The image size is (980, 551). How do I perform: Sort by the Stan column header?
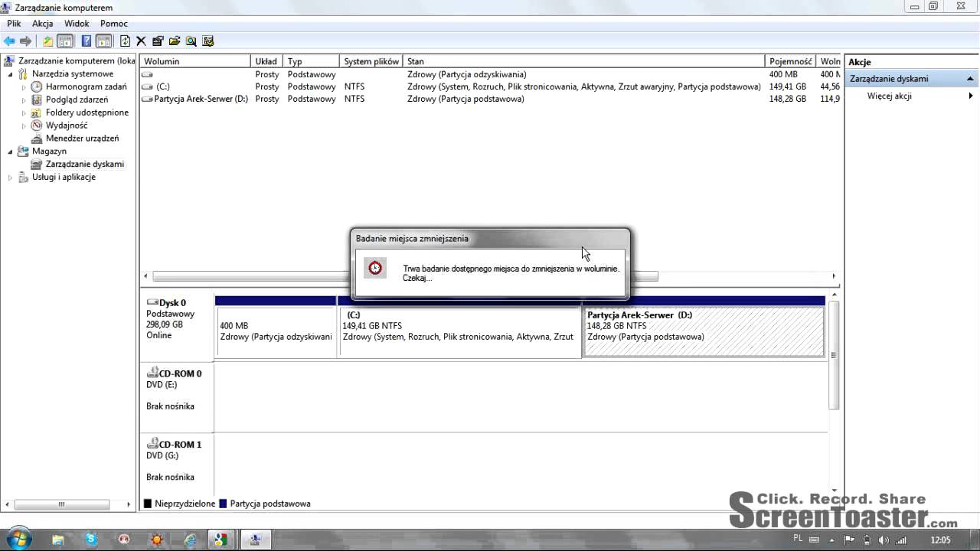tap(583, 61)
